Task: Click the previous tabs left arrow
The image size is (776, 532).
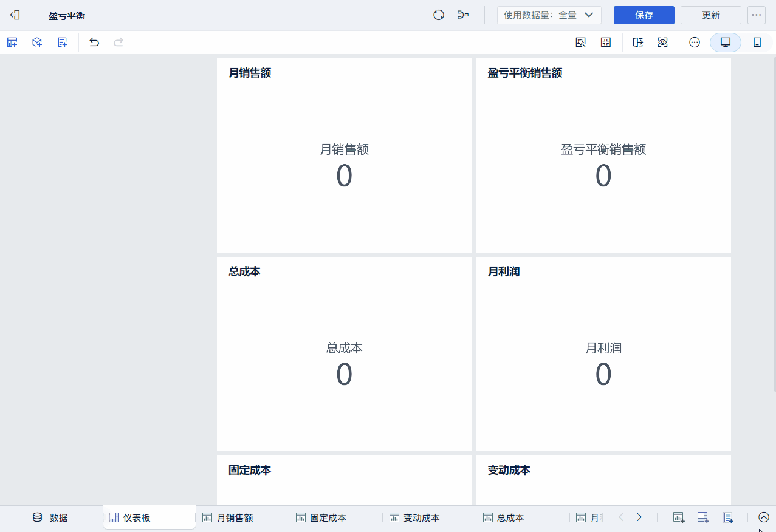Action: tap(621, 517)
